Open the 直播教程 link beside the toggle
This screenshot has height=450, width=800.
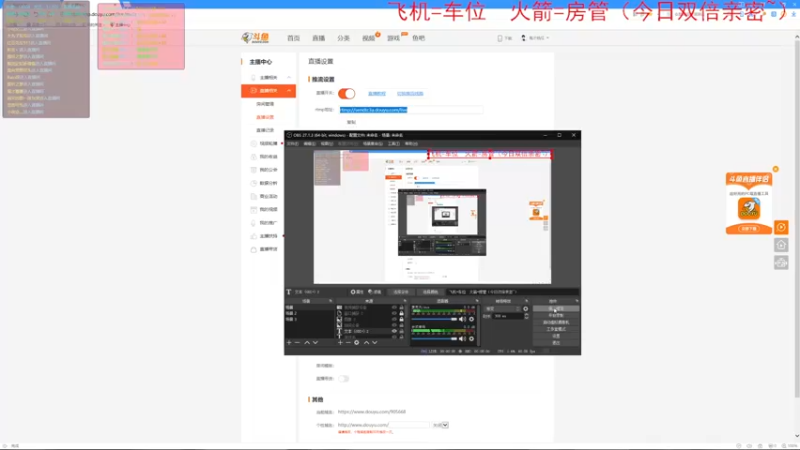click(377, 93)
